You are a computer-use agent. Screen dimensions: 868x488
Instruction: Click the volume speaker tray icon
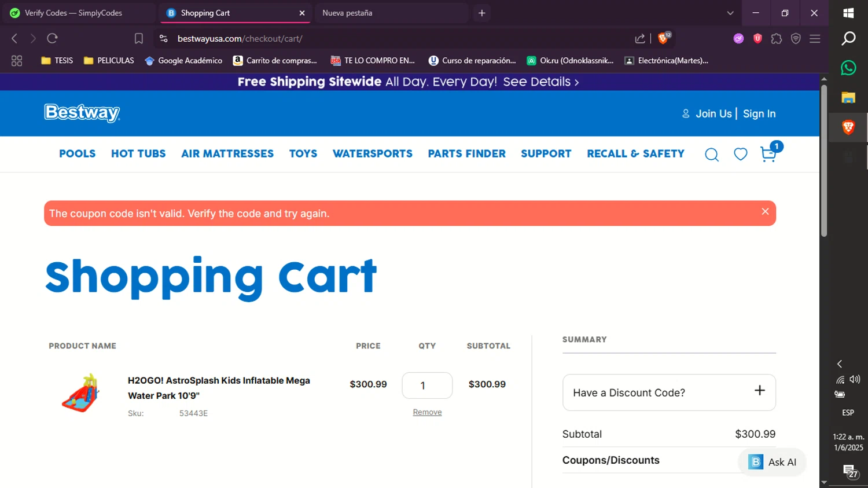coord(855,379)
